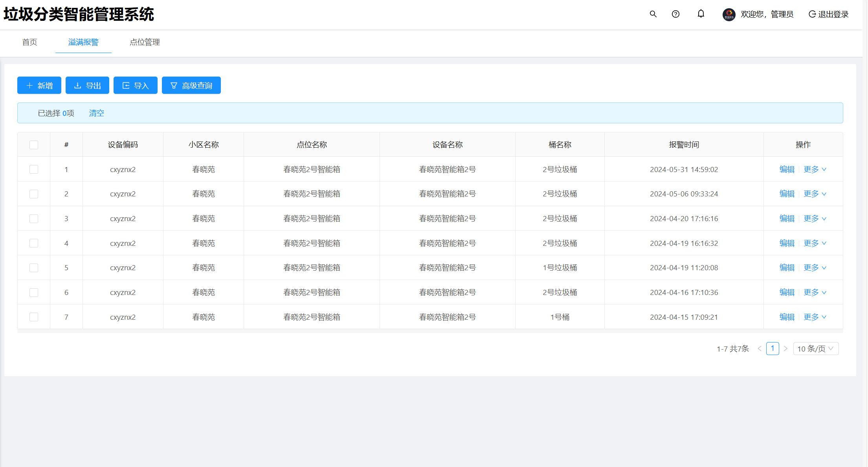
Task: Open the help question mark icon
Action: pos(675,14)
